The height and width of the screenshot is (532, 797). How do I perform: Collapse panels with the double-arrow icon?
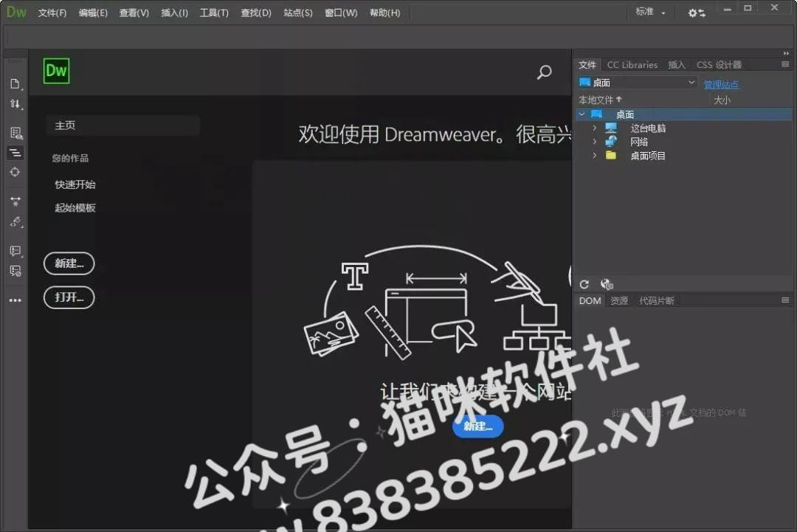coord(787,53)
